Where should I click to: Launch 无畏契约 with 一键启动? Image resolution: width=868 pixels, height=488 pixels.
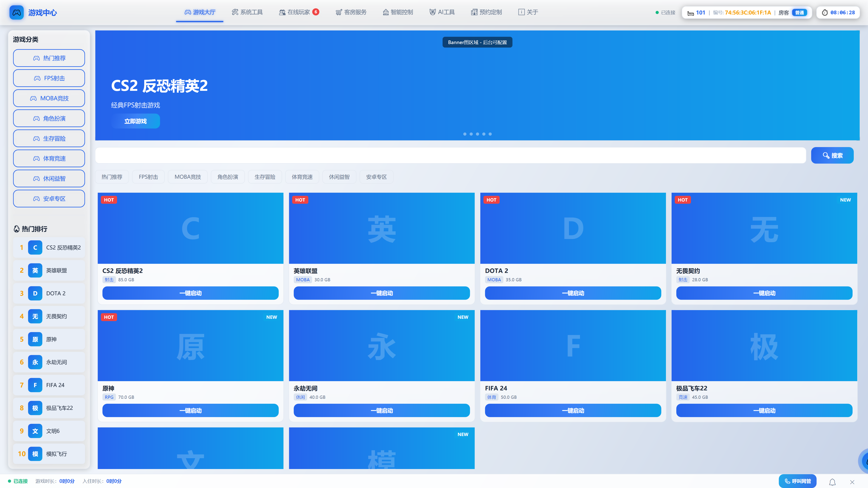764,293
